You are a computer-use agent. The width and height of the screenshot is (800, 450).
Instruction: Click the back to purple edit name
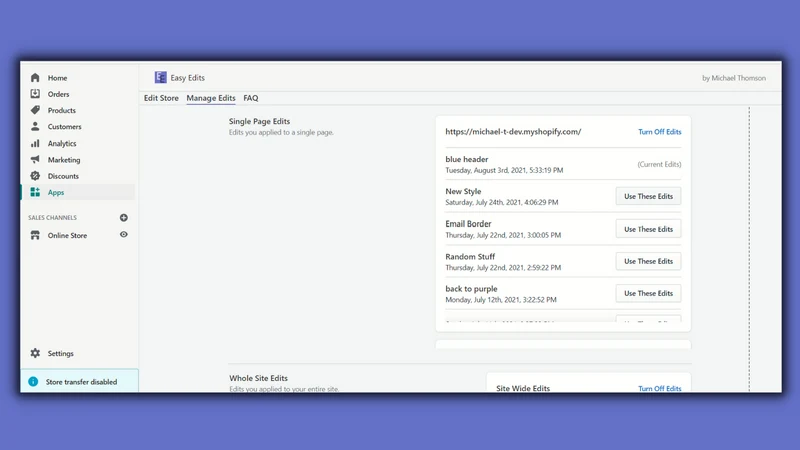tap(471, 289)
